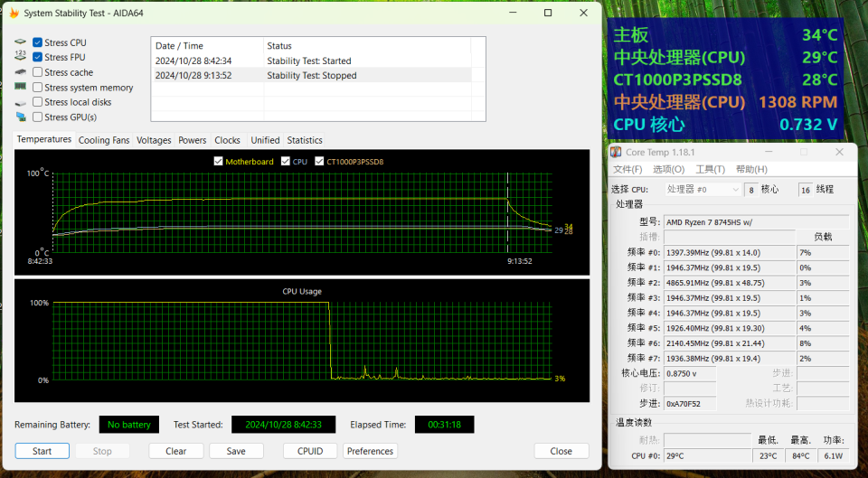Click the dashed 9:13:52 marker on the temperature graph
Viewport: 868px width, 478px height.
pyautogui.click(x=507, y=213)
